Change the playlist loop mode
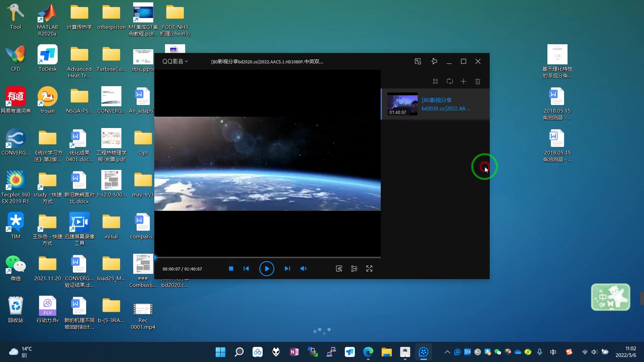 coord(450,81)
